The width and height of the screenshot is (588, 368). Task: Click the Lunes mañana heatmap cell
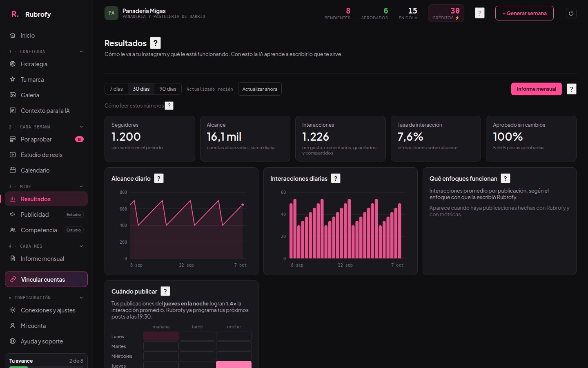click(x=161, y=336)
